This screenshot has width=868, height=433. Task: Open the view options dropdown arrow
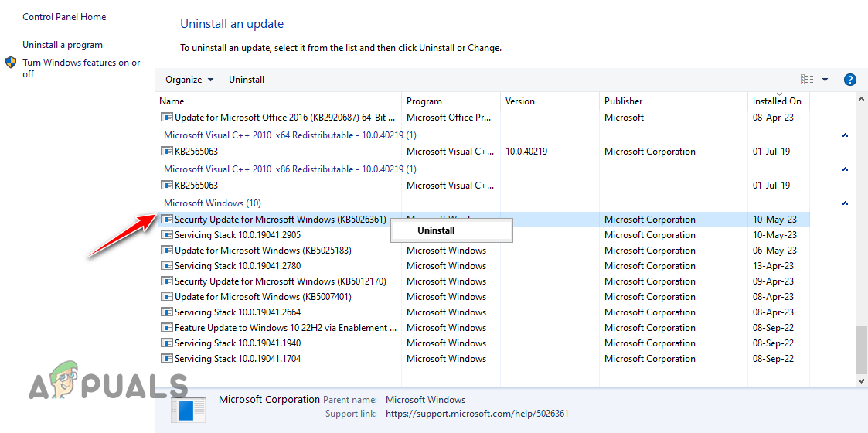(825, 79)
